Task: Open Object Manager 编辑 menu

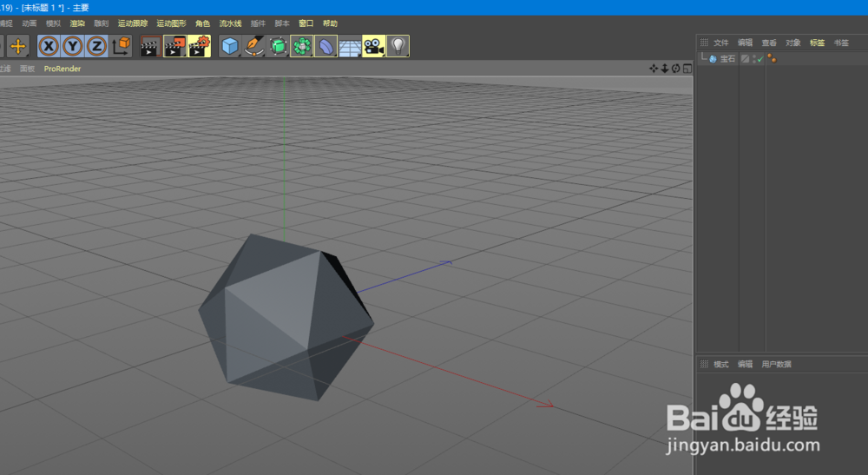Action: tap(745, 43)
